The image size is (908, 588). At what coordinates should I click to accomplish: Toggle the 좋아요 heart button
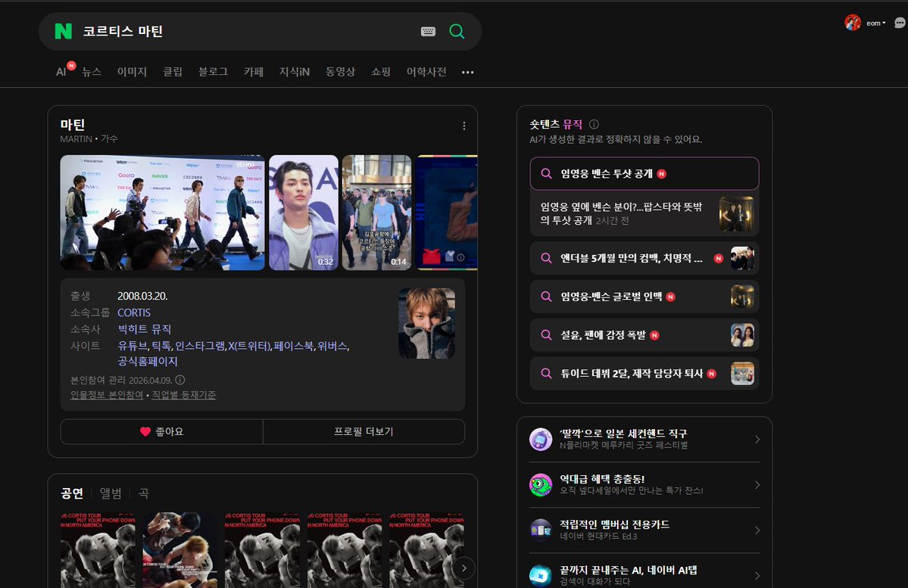(x=161, y=432)
